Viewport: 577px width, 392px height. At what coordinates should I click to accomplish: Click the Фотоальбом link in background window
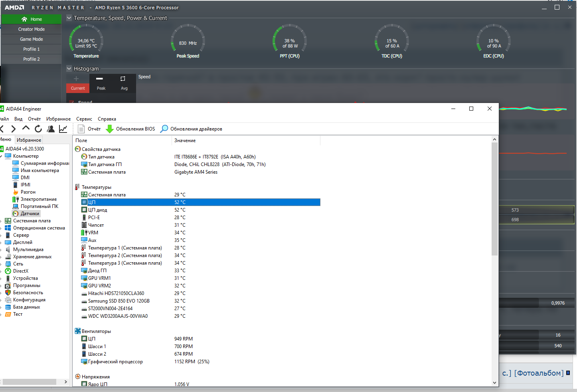tap(539, 373)
